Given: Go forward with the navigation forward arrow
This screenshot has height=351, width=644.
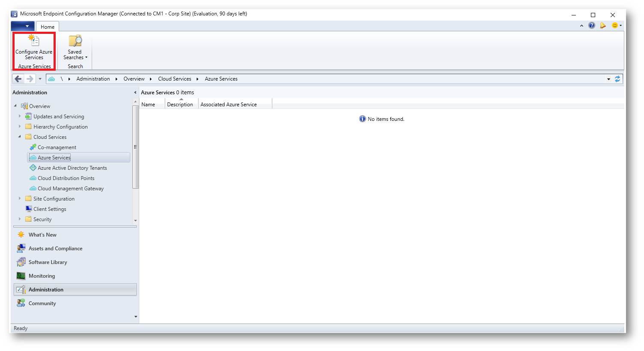Looking at the screenshot, I should point(30,79).
